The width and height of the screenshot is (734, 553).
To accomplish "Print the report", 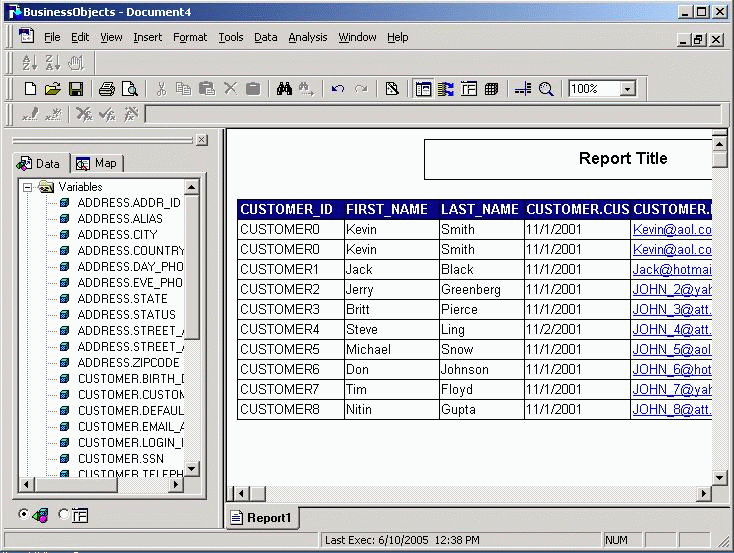I will (107, 88).
